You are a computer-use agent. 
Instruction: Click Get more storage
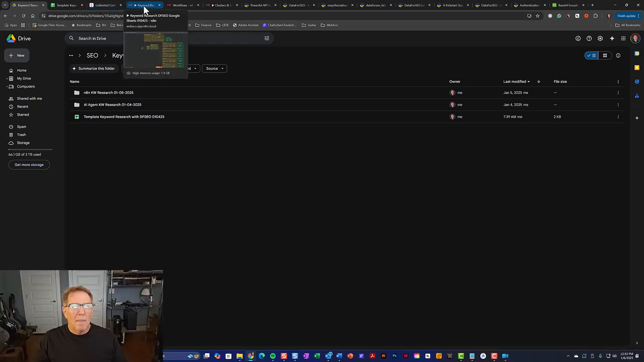point(29,164)
